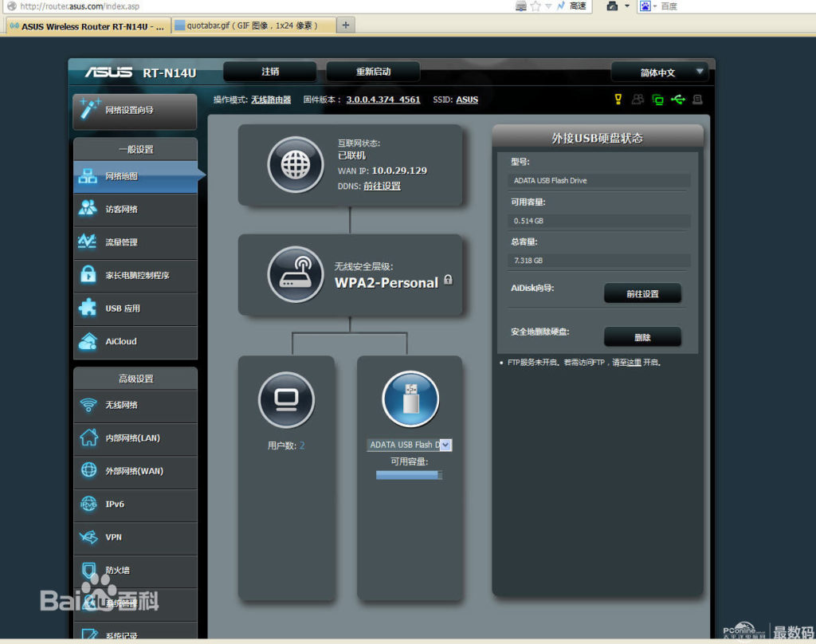Screen dimensions: 816x644
Task: Click the USB 可用容量 capacity bar
Action: (409, 475)
